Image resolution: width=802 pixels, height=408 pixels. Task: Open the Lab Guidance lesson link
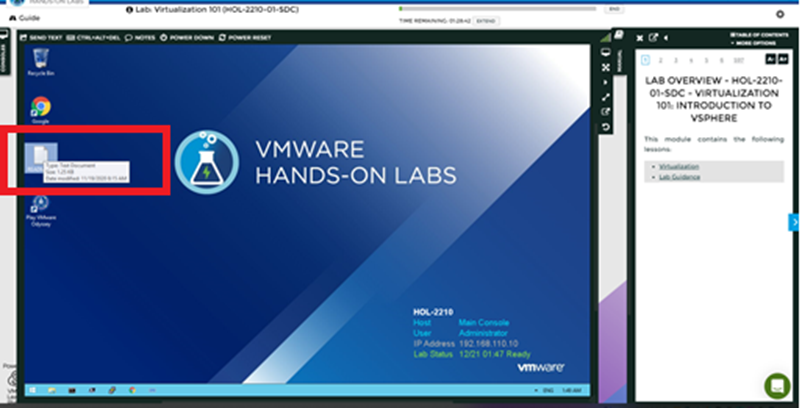pyautogui.click(x=679, y=177)
